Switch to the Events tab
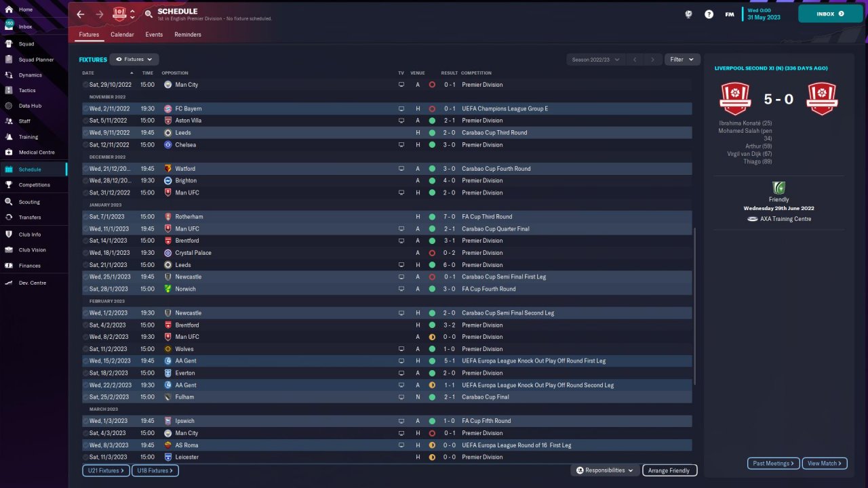This screenshot has width=868, height=488. pyautogui.click(x=154, y=35)
